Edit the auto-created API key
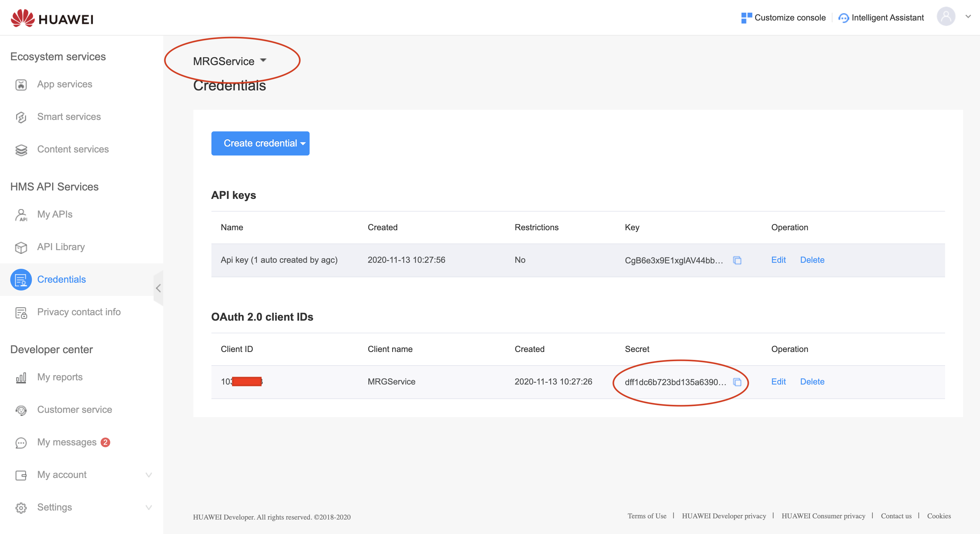This screenshot has height=534, width=980. (778, 260)
